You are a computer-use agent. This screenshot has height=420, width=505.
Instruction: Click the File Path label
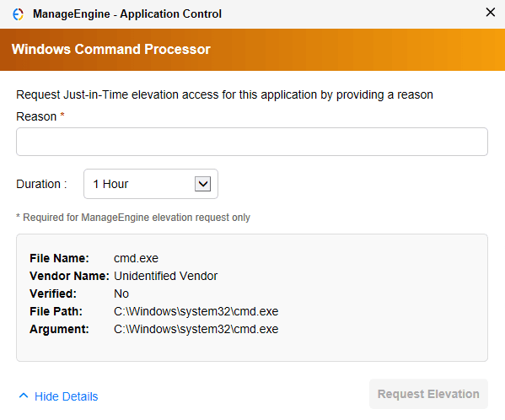[x=56, y=311]
